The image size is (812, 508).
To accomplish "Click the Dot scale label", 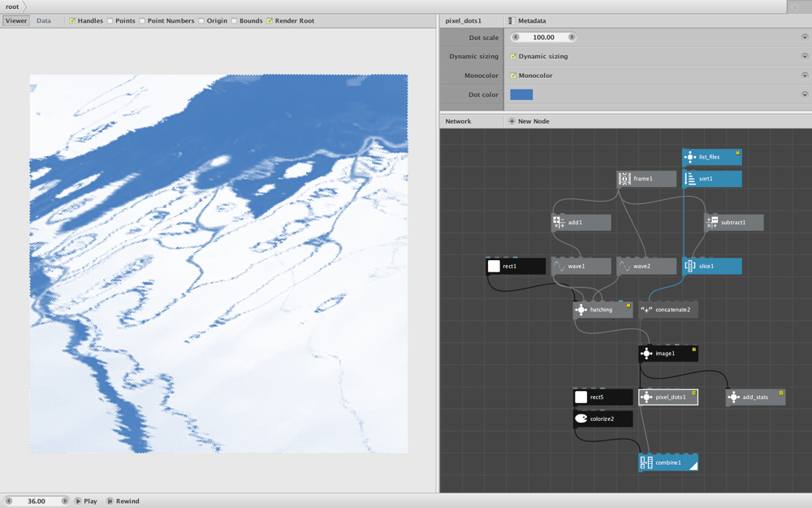I will (x=484, y=37).
